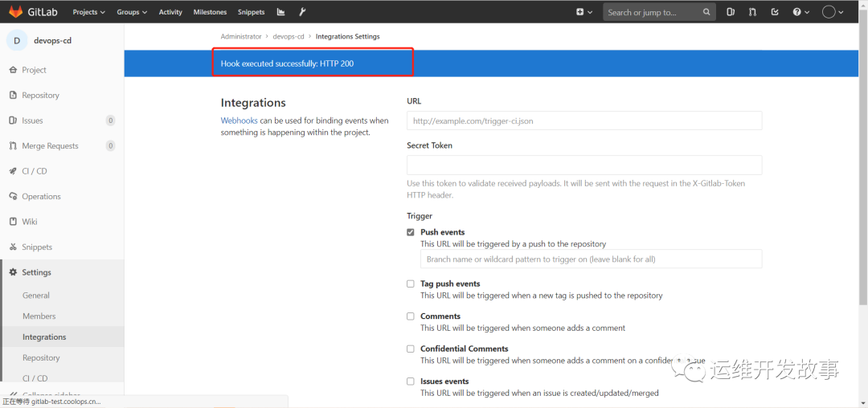This screenshot has width=868, height=408.
Task: Click the Settings gear icon
Action: 14,272
